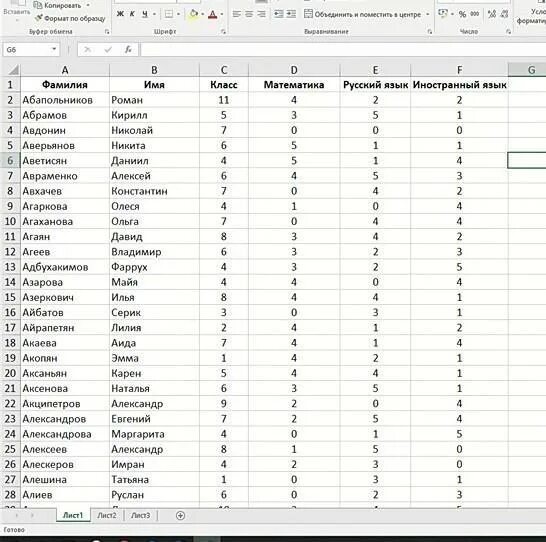This screenshot has width=546, height=542.
Task: Select cell with surname Абапольников
Action: coord(65,100)
